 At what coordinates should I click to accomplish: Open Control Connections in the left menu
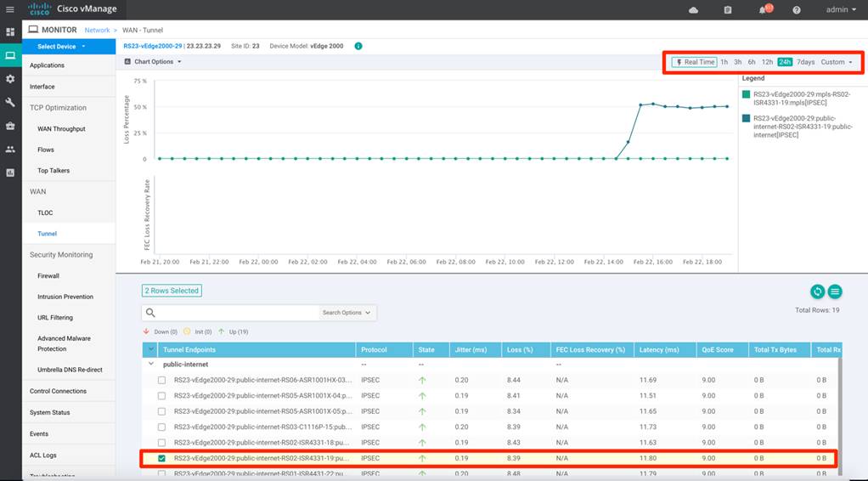click(x=58, y=391)
